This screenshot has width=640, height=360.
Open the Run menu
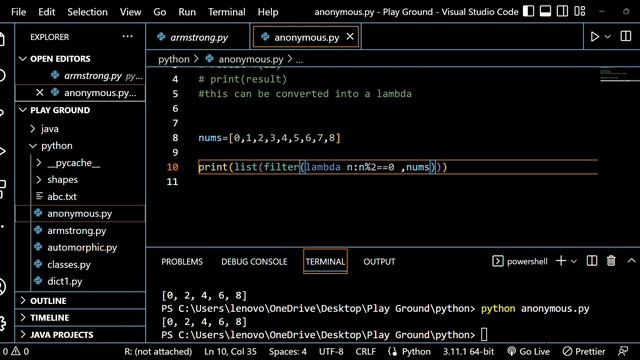point(187,12)
